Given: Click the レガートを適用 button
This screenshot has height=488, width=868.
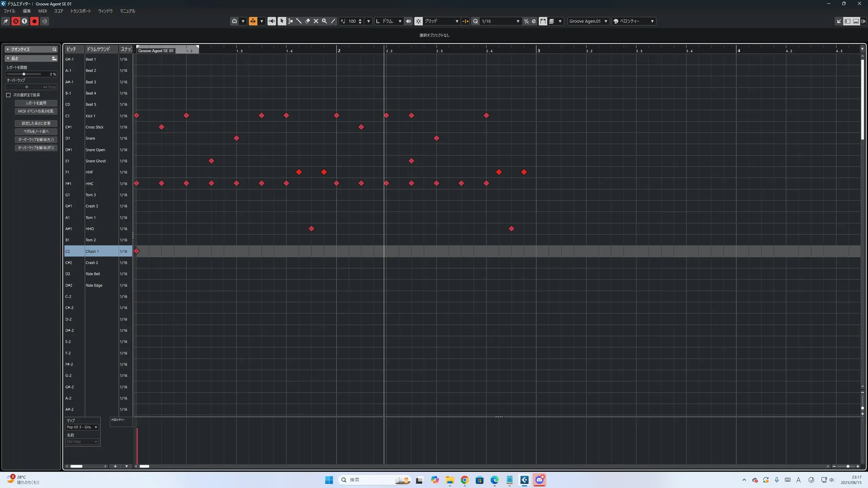Looking at the screenshot, I should pyautogui.click(x=36, y=103).
